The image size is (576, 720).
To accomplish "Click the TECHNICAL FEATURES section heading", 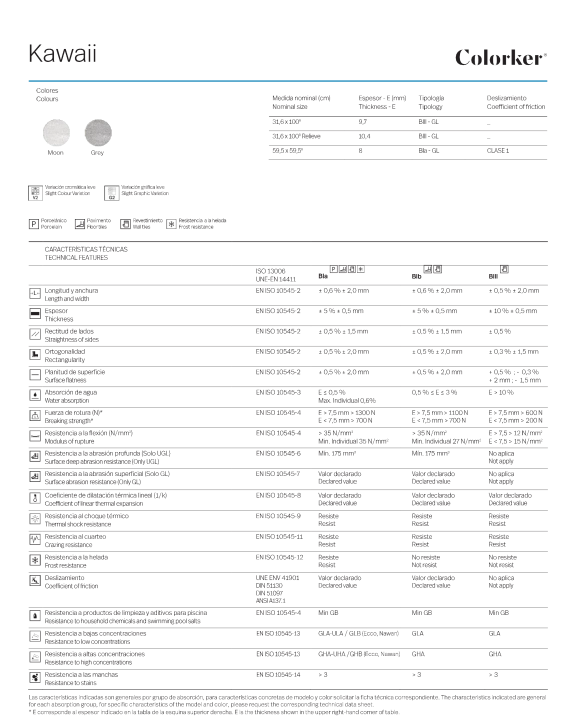I will [76, 258].
